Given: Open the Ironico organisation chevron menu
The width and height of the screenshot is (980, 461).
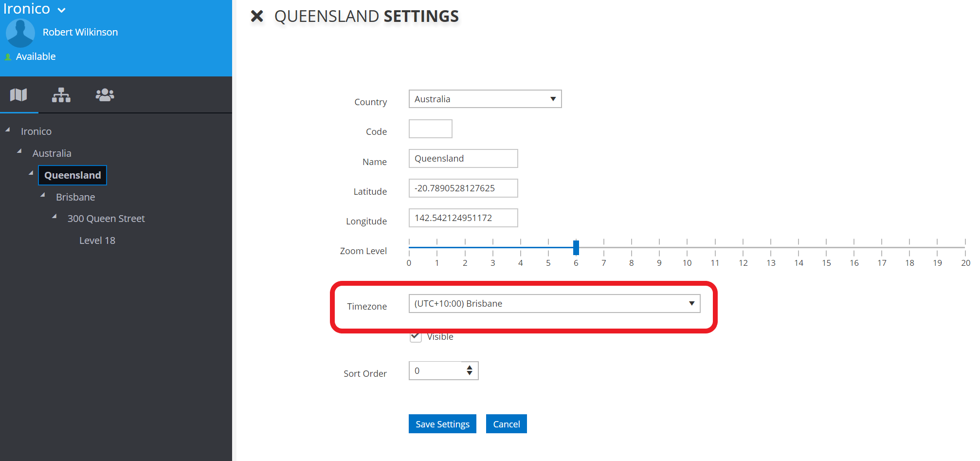Looking at the screenshot, I should tap(61, 10).
